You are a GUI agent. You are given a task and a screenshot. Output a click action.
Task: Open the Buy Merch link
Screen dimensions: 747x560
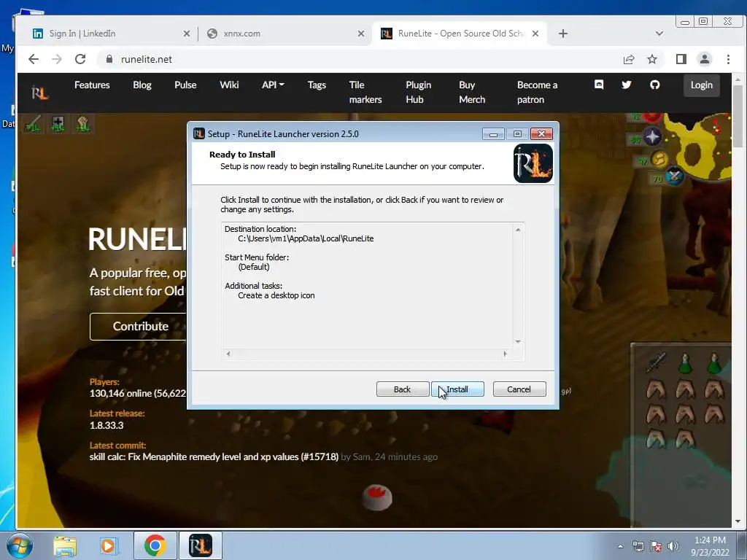pos(472,92)
